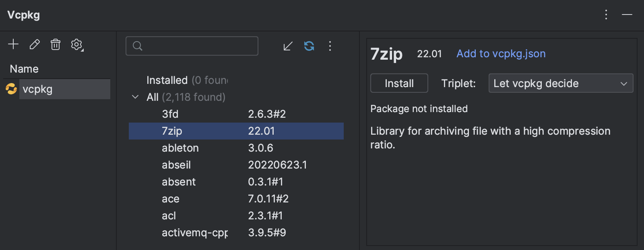The image size is (644, 250).
Task: Click version 3.9.5#9 of activemq-cpp
Action: tap(267, 233)
